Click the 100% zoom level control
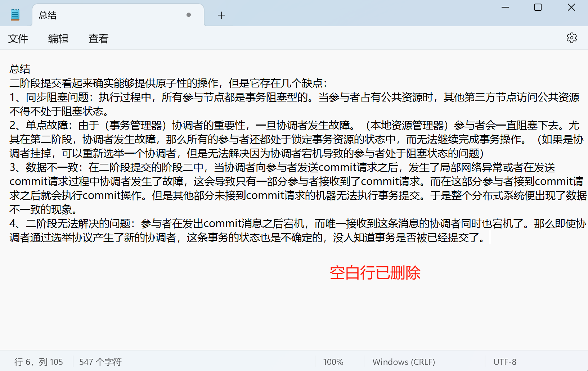Screen dimensions: 588x371 tap(333, 362)
